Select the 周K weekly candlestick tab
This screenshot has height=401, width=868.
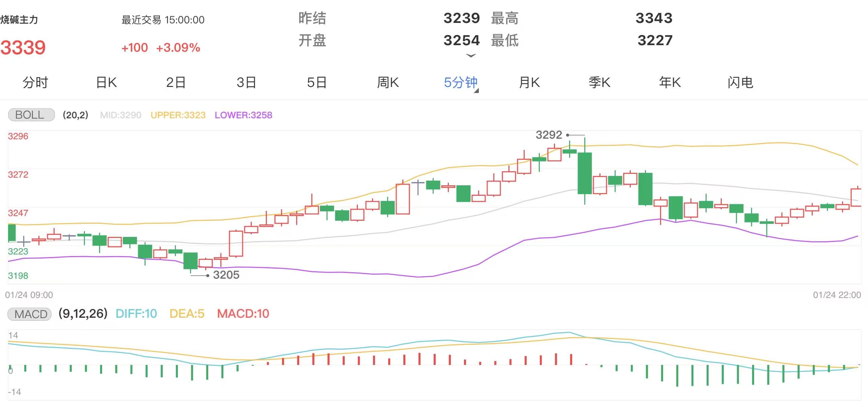(388, 83)
